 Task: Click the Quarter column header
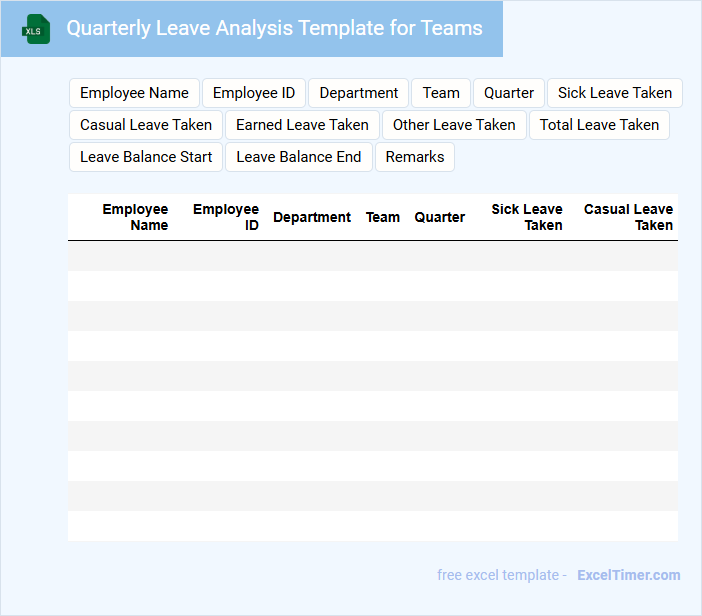tap(440, 217)
